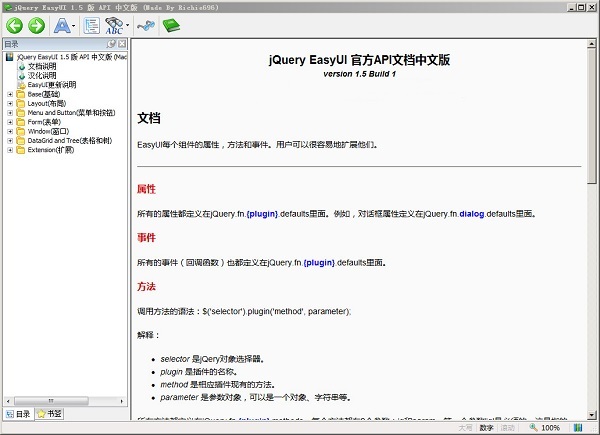The image size is (600, 435).
Task: Expand the Layout(布局) folder
Action: [x=10, y=103]
